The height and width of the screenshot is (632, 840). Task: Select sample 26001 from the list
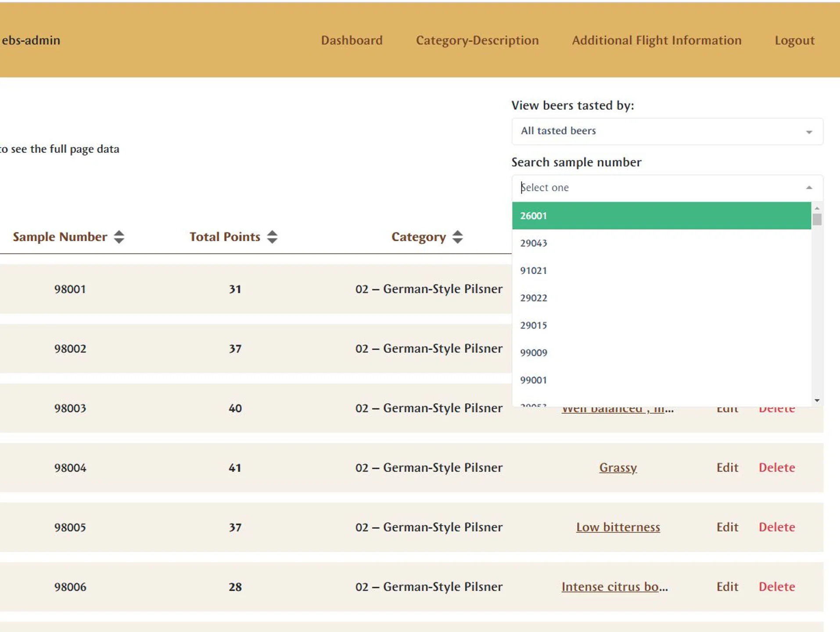661,216
